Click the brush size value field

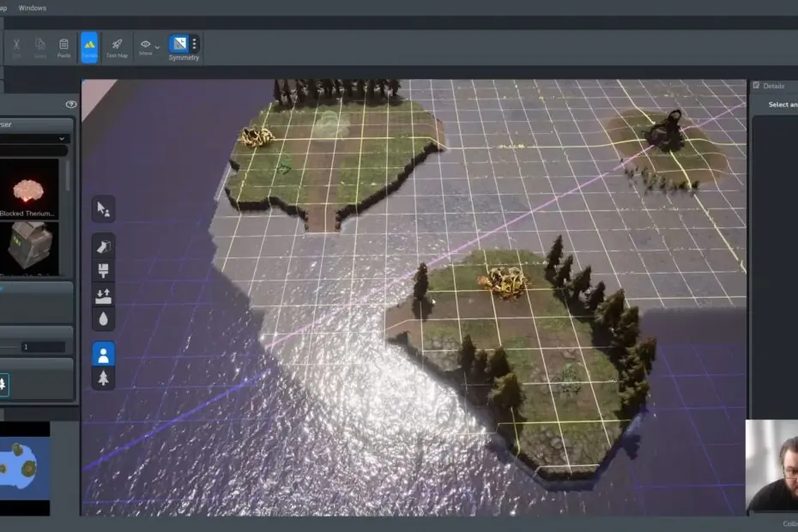pos(43,347)
